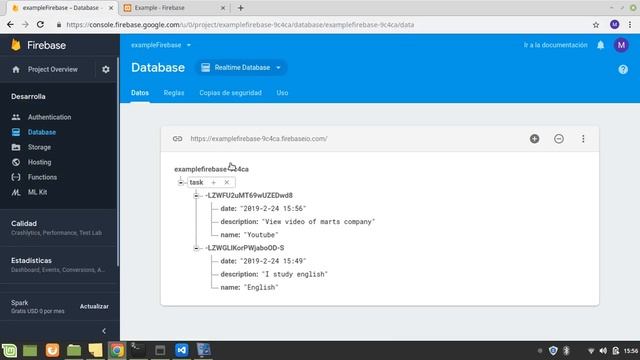The height and width of the screenshot is (360, 640).
Task: Collapse the -LZWGLlKorPWjaboOD-S node
Action: (x=196, y=248)
